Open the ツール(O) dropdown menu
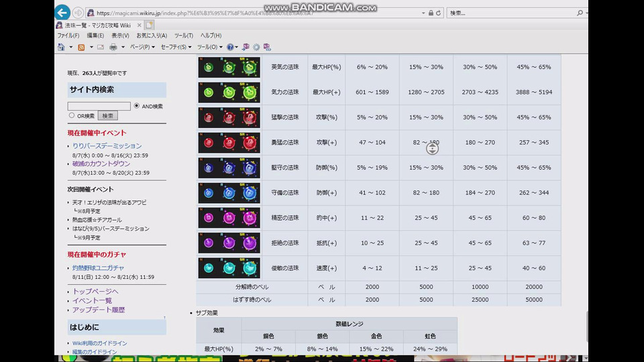Screen dimensions: 644x362 pyautogui.click(x=209, y=47)
